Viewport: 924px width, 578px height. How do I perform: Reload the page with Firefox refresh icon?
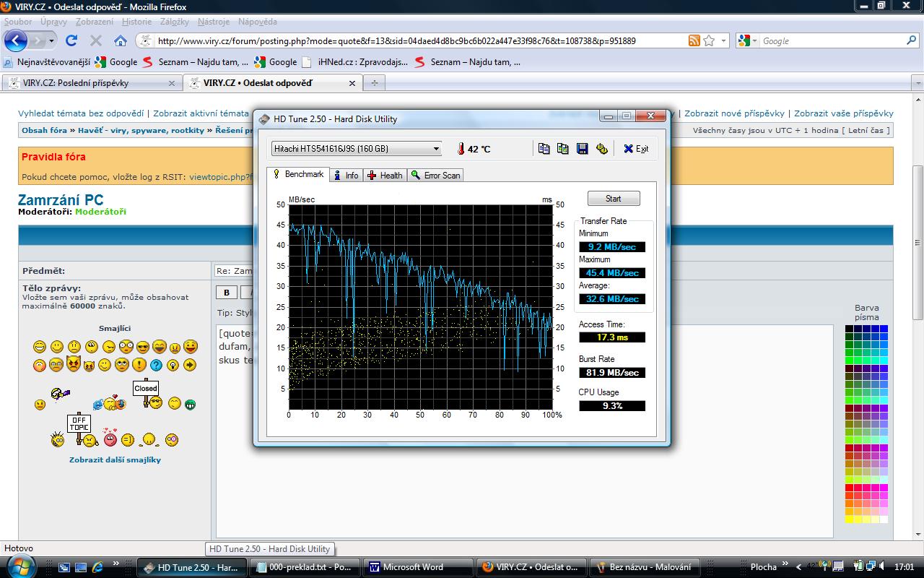coord(71,40)
